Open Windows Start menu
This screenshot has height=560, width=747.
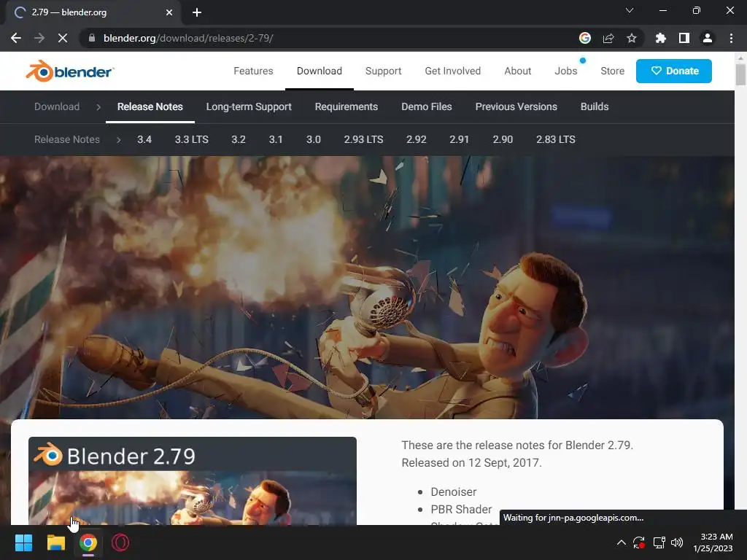click(x=23, y=542)
